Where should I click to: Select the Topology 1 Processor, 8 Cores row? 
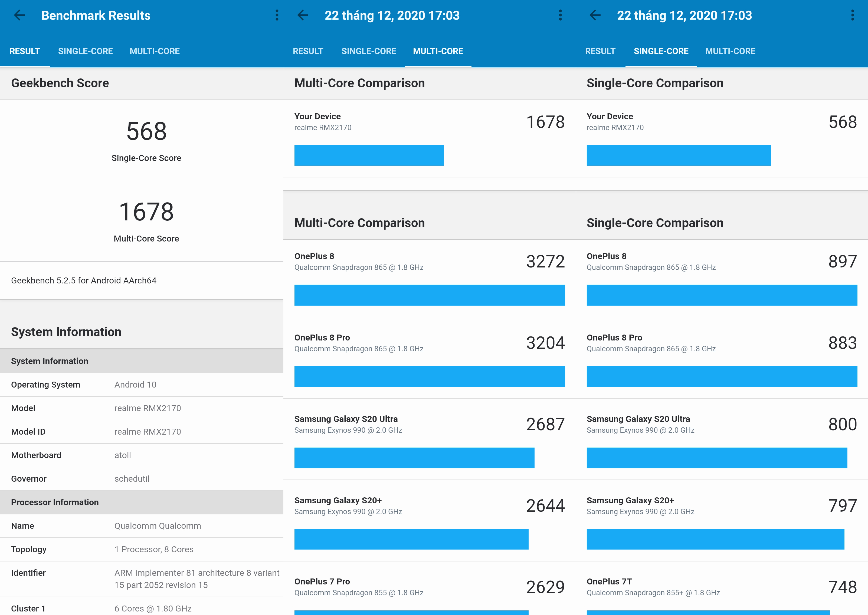click(x=142, y=549)
